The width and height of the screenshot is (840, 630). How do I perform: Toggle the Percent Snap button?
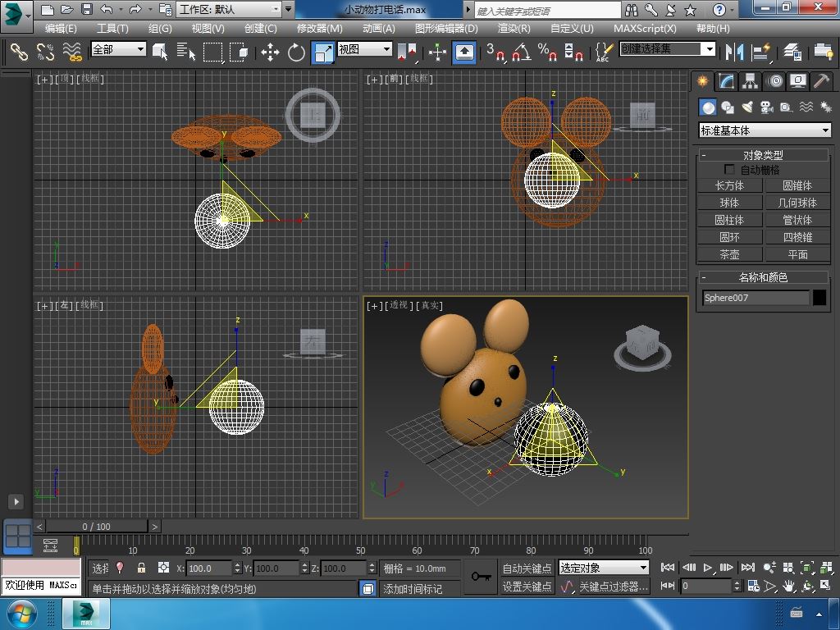547,52
